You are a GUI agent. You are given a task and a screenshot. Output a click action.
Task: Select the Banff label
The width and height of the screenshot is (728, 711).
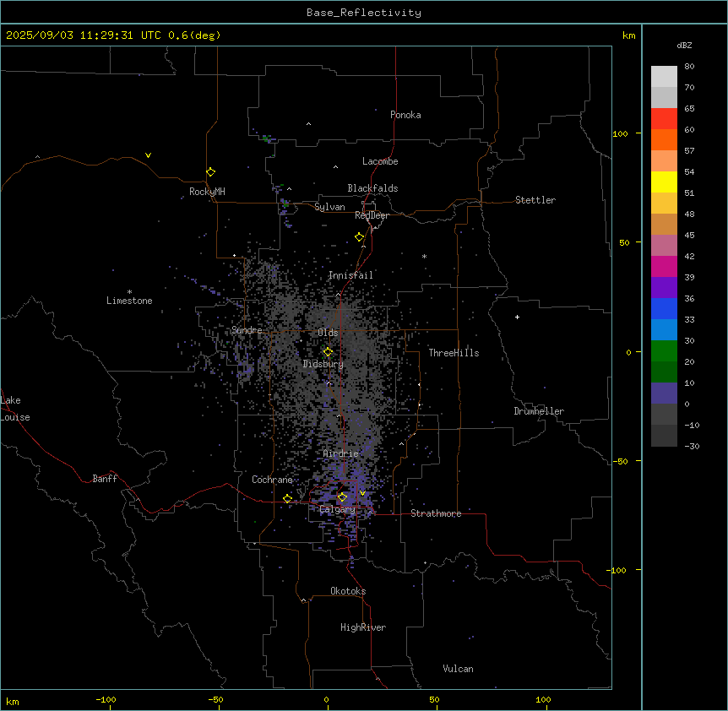click(105, 479)
